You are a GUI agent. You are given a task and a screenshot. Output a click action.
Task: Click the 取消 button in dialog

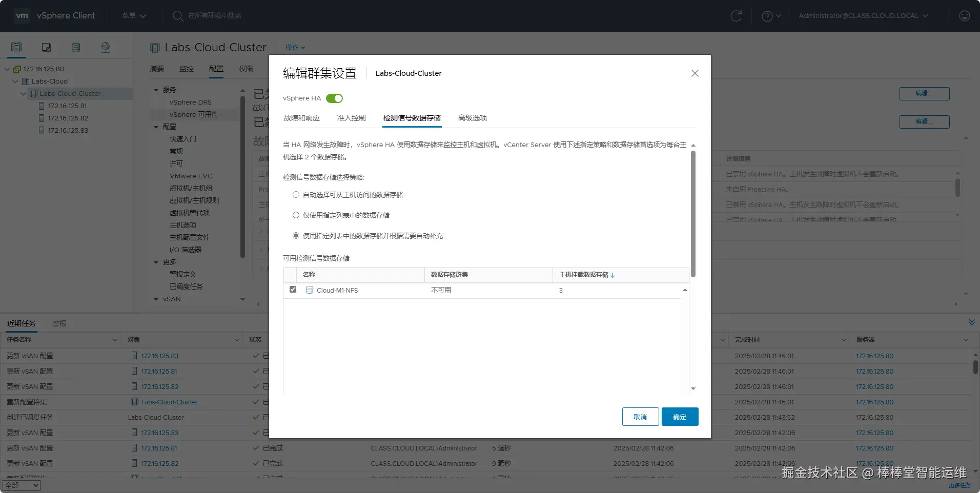coord(640,417)
